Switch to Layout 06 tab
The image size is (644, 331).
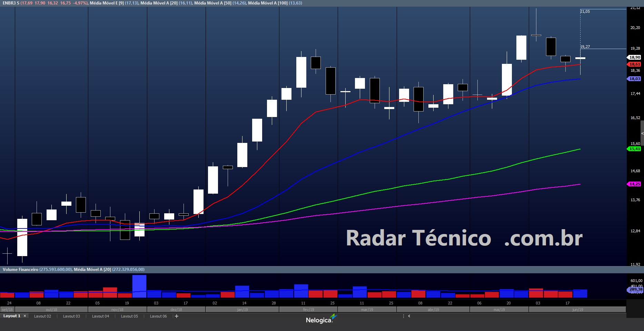click(x=158, y=316)
